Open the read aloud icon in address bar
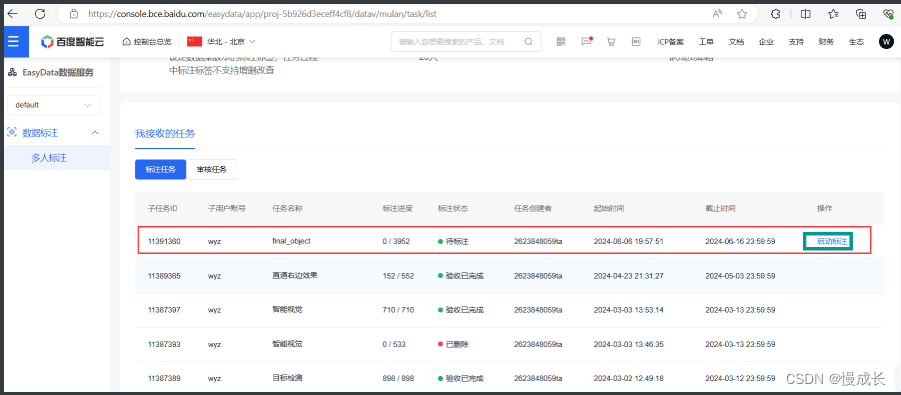901x395 pixels. click(x=717, y=14)
